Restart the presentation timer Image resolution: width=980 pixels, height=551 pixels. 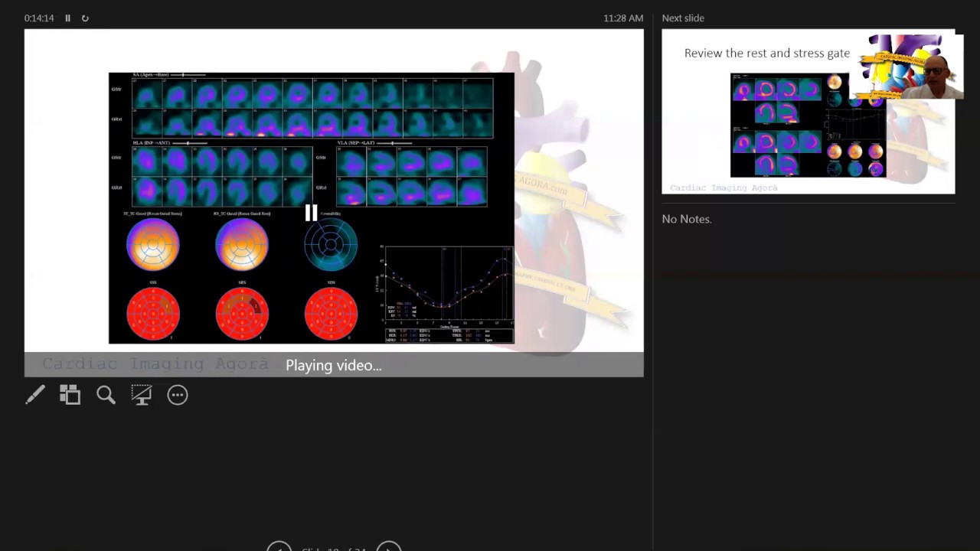(x=85, y=18)
